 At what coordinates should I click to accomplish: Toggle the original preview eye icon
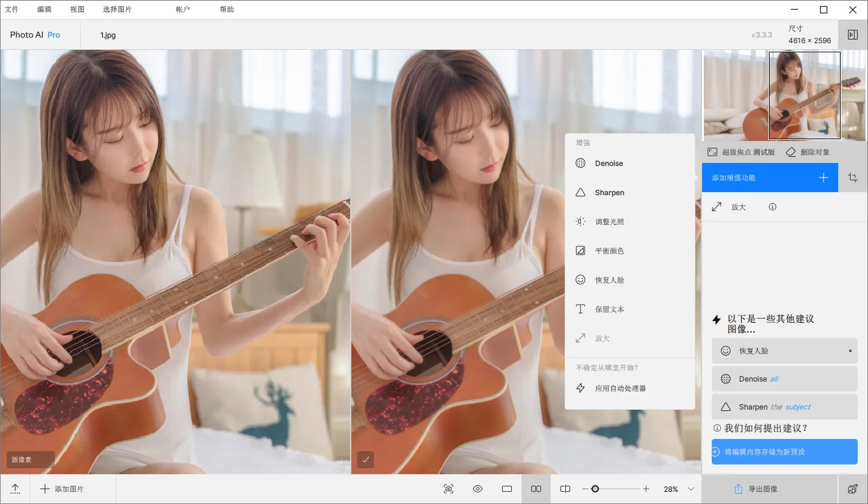478,489
